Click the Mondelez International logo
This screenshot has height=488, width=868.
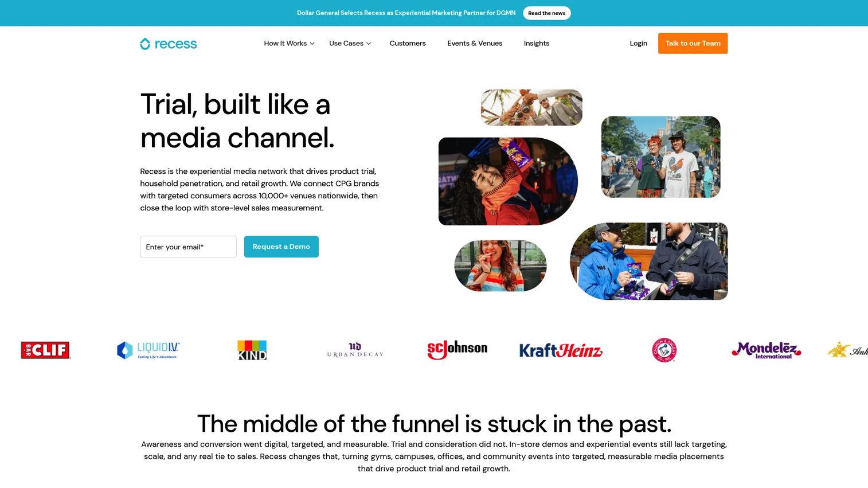[767, 350]
